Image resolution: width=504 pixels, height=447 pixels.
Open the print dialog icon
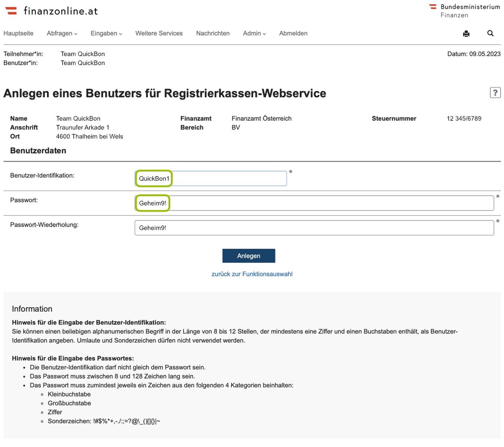tap(466, 34)
